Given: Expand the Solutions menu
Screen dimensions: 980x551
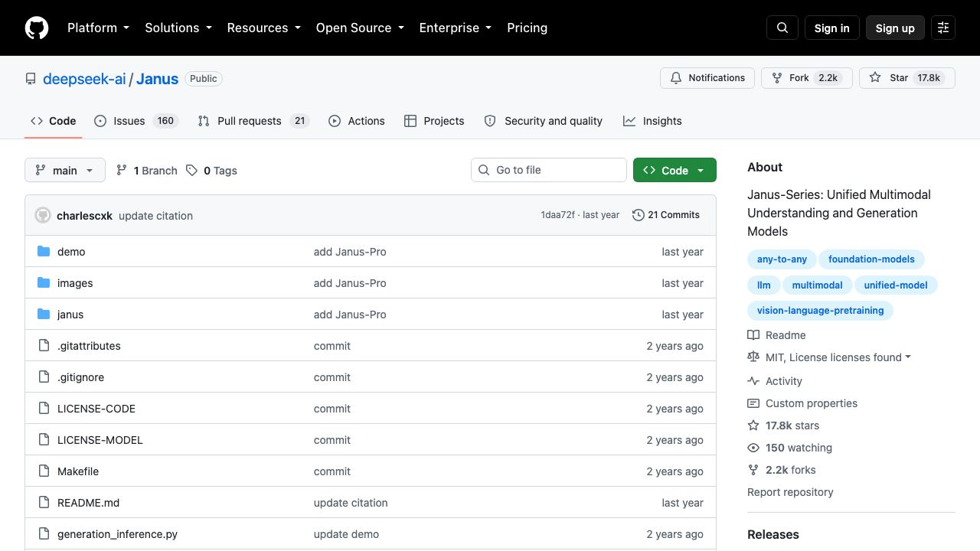Looking at the screenshot, I should tap(178, 28).
